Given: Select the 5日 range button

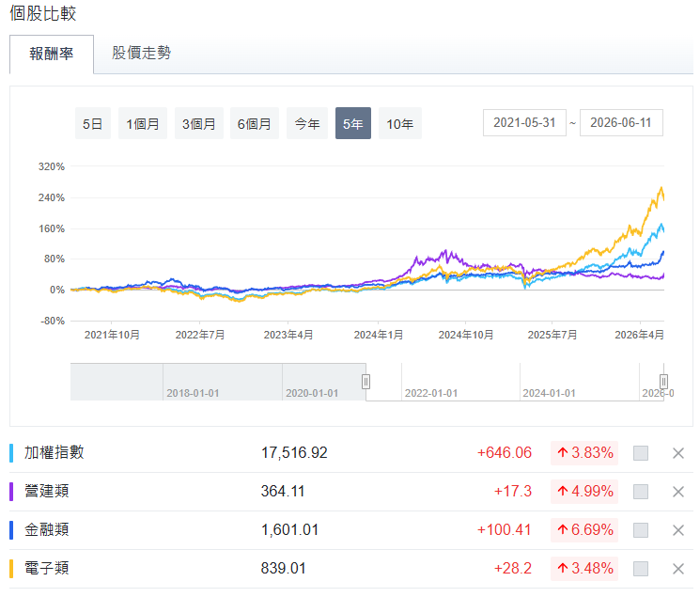Looking at the screenshot, I should 93,123.
